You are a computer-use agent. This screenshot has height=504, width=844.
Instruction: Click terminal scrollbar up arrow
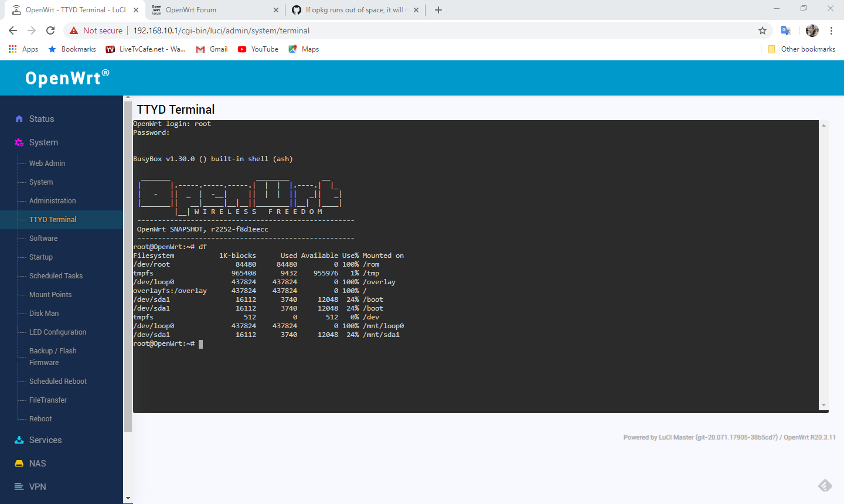[x=823, y=125]
